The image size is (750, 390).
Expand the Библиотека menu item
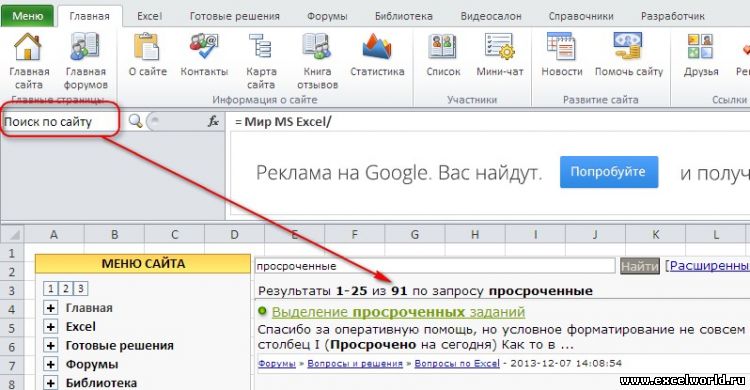click(50, 383)
